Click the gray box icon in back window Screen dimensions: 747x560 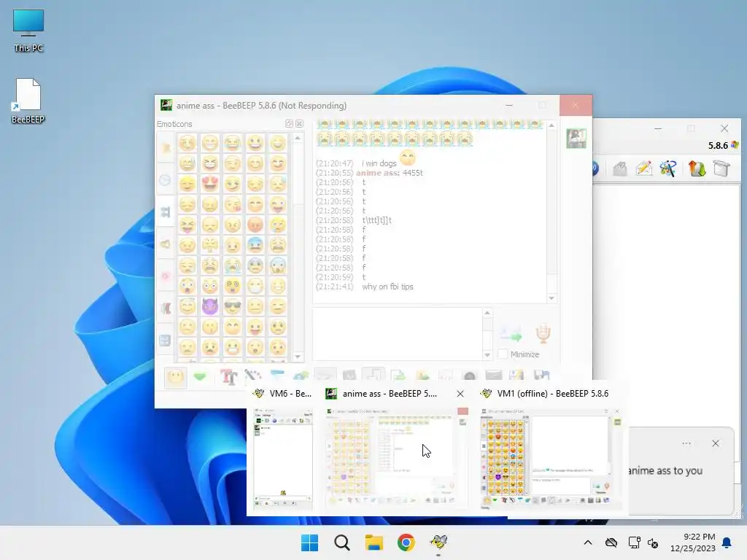[x=619, y=168]
